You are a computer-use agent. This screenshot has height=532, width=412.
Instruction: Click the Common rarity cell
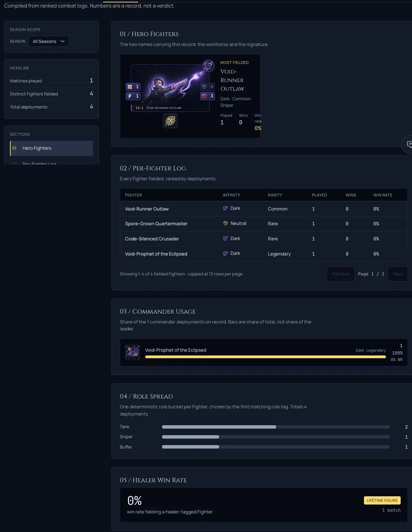coord(278,209)
